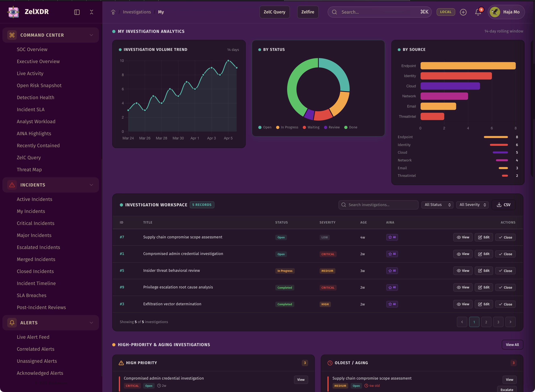Click the plus circle add icon
This screenshot has width=535, height=392.
(x=463, y=12)
